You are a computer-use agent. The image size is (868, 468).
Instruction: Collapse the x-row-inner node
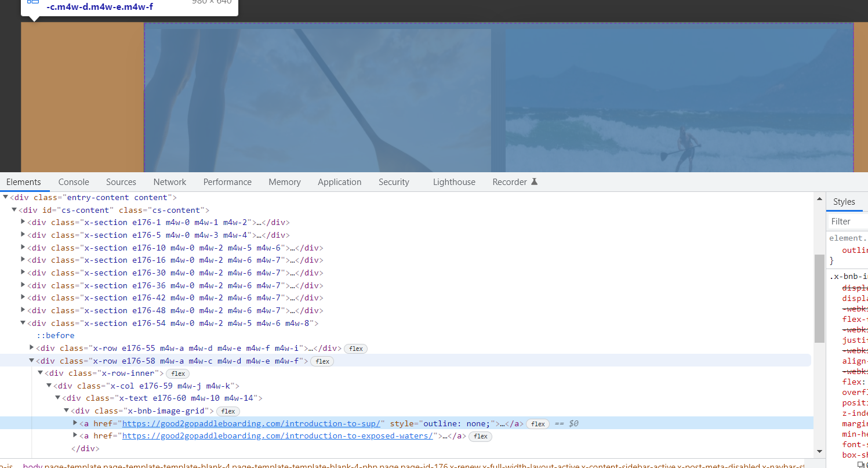tap(41, 373)
